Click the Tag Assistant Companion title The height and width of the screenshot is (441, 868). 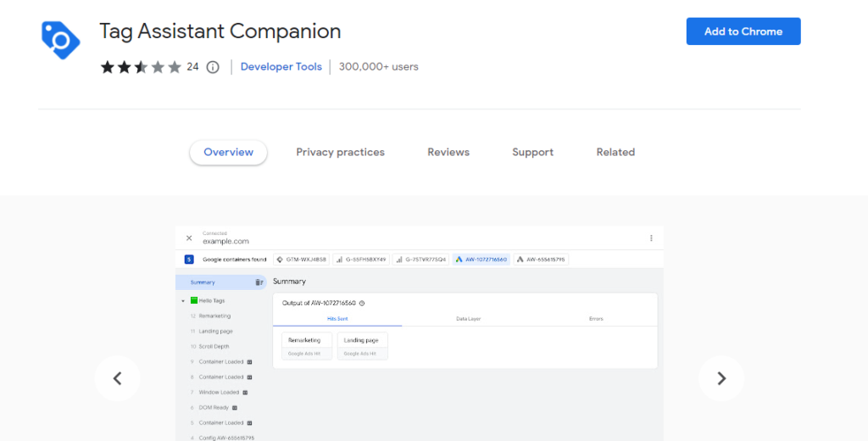pos(220,31)
